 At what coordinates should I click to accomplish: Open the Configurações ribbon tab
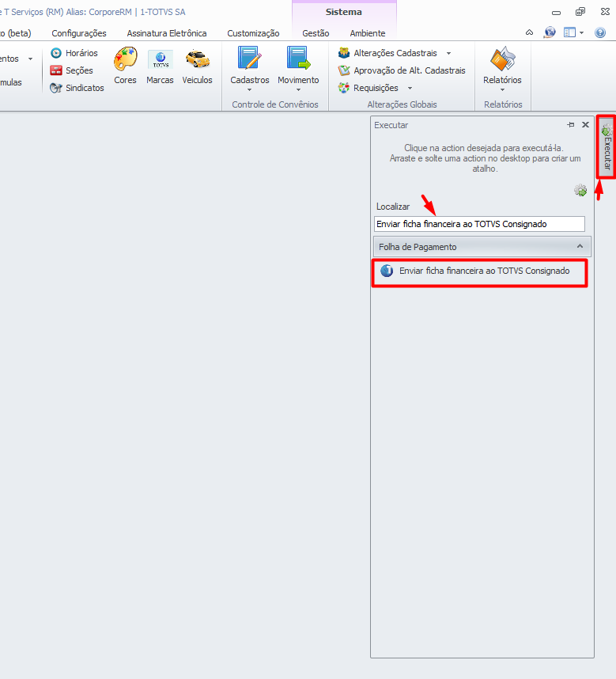click(x=79, y=33)
